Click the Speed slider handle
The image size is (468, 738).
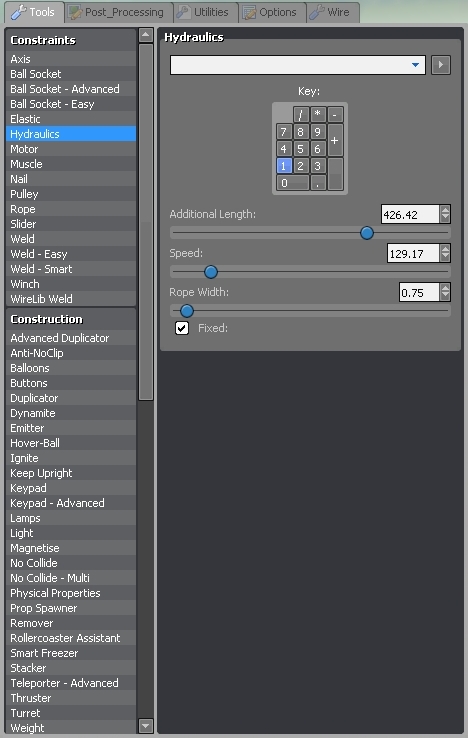tap(211, 272)
